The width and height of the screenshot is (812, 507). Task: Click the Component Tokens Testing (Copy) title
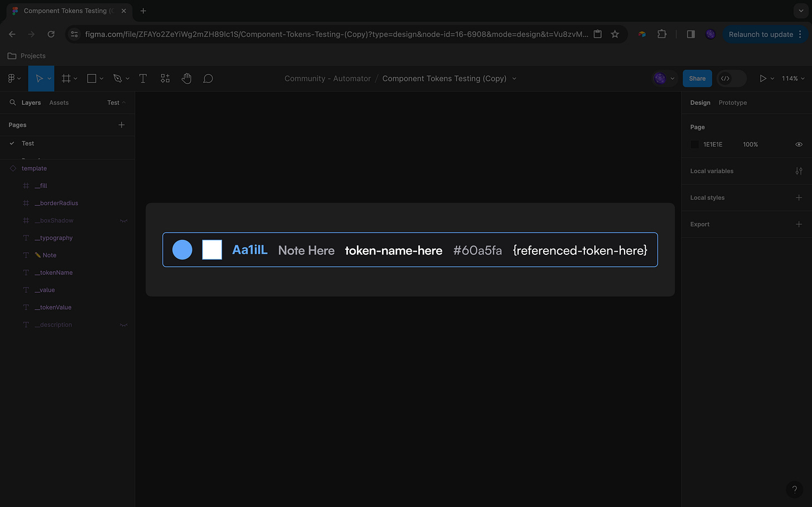444,79
